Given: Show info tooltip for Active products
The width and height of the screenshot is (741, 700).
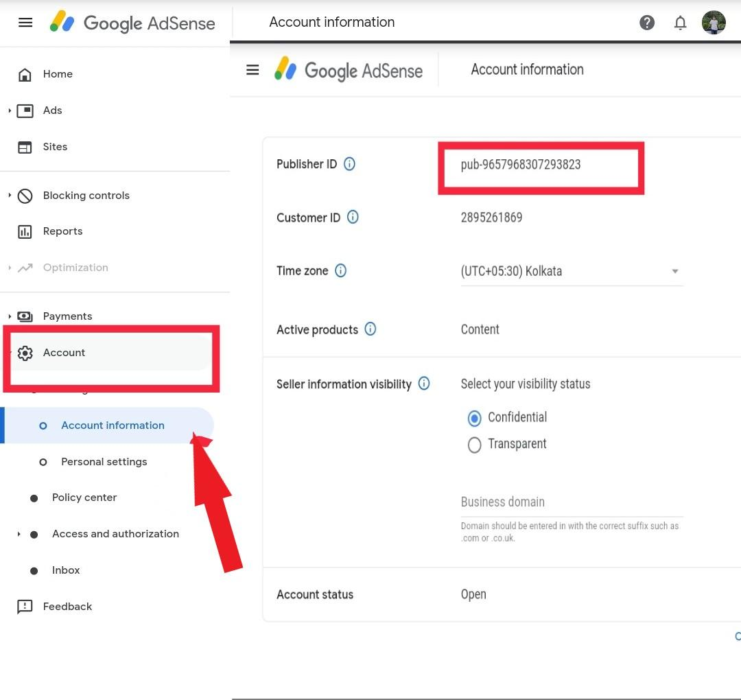Looking at the screenshot, I should coord(370,329).
